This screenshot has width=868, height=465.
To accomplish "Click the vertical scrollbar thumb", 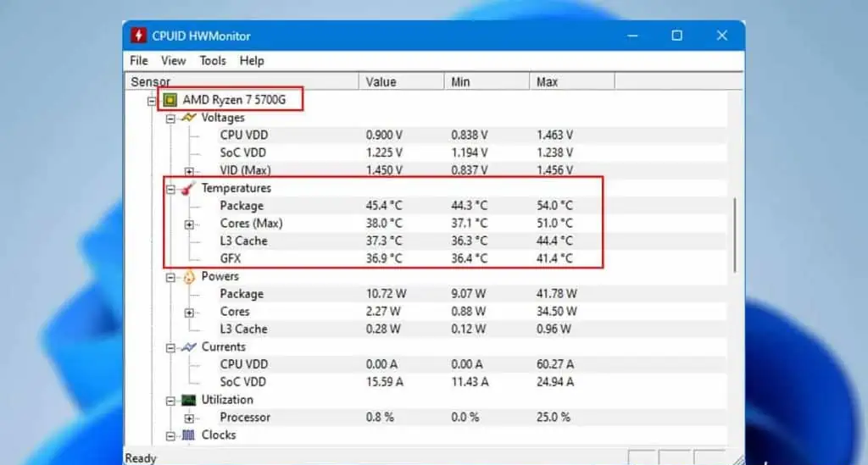I will 735,235.
